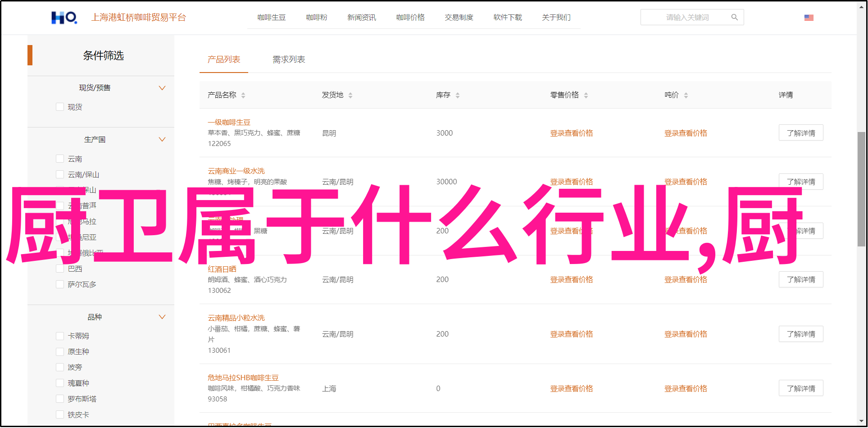This screenshot has width=868, height=428.
Task: Open the 咖啡生豆 nav menu
Action: (x=272, y=17)
